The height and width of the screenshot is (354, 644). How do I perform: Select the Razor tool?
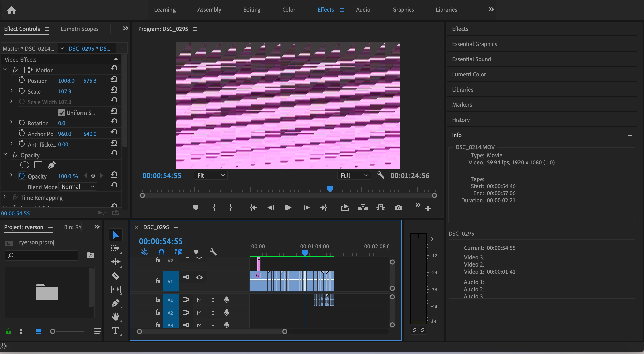(x=116, y=276)
